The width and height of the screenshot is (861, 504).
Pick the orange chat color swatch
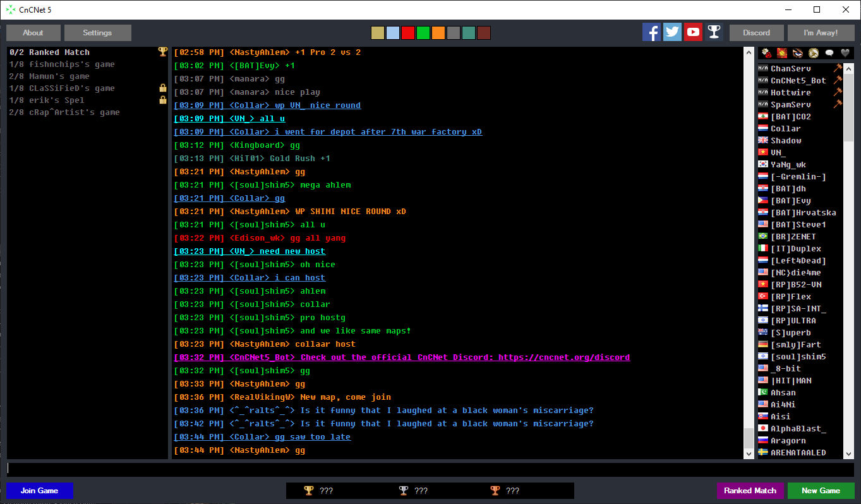click(438, 33)
